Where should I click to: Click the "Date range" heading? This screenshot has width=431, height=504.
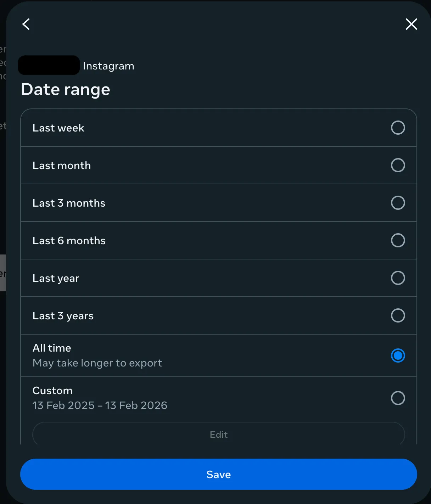click(66, 89)
